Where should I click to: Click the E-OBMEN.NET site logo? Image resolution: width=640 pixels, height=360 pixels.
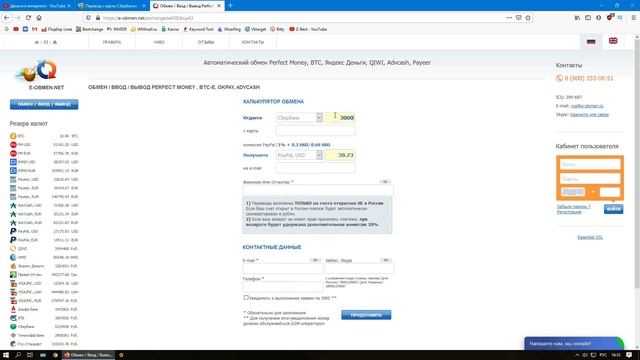41,74
